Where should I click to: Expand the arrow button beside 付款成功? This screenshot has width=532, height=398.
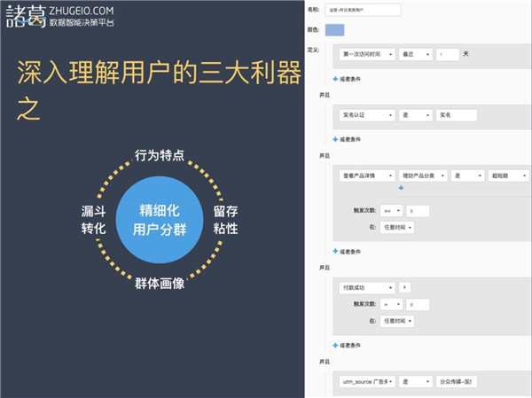click(x=405, y=286)
